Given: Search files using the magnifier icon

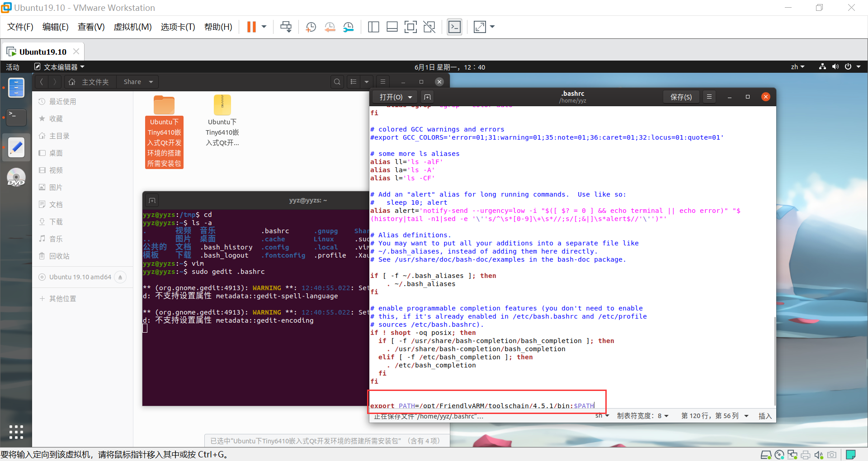Looking at the screenshot, I should tap(337, 81).
